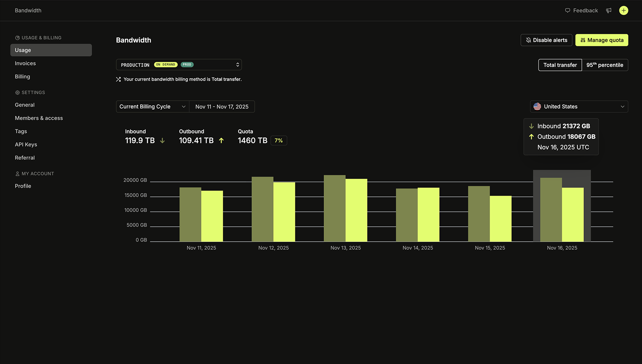Click the yellow plus icon in top bar
Image resolution: width=642 pixels, height=364 pixels.
point(624,10)
